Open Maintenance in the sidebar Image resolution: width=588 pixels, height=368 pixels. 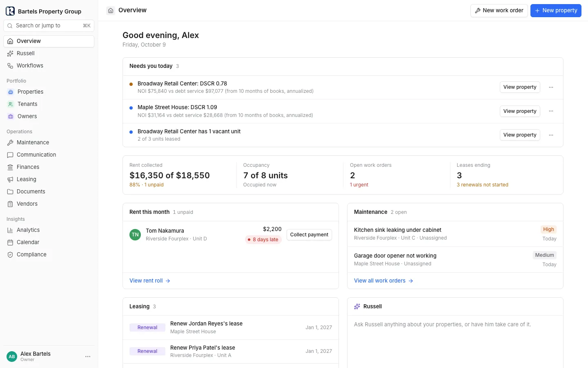(x=49, y=143)
